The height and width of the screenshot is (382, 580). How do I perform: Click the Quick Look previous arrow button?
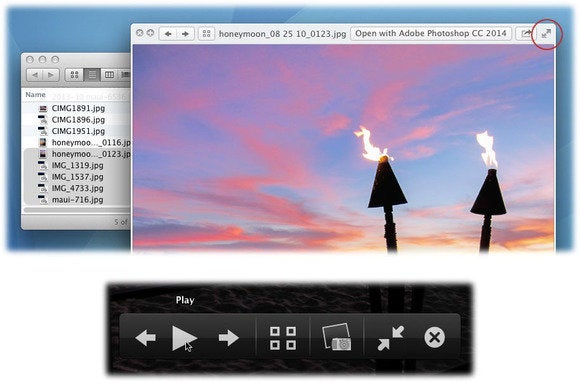tap(168, 34)
